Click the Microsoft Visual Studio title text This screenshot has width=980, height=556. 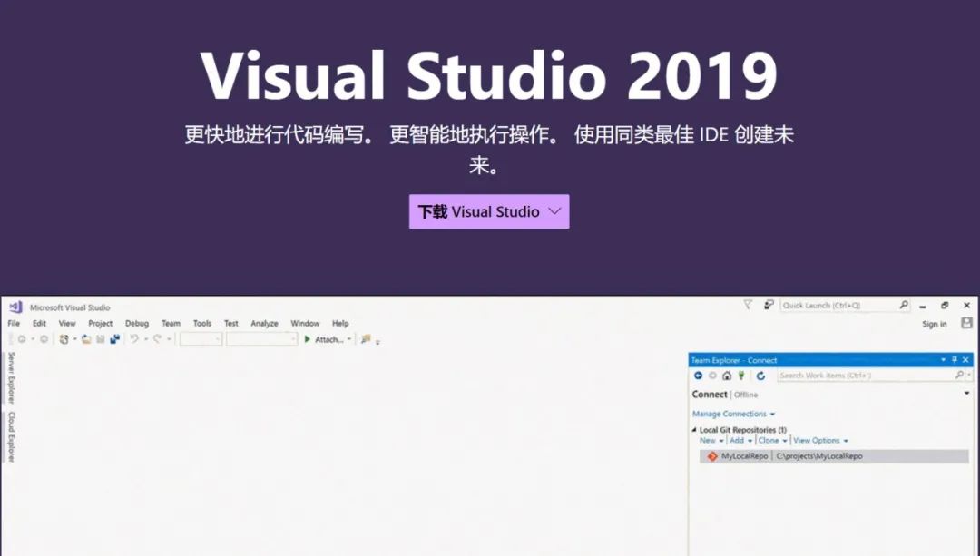[x=70, y=307]
